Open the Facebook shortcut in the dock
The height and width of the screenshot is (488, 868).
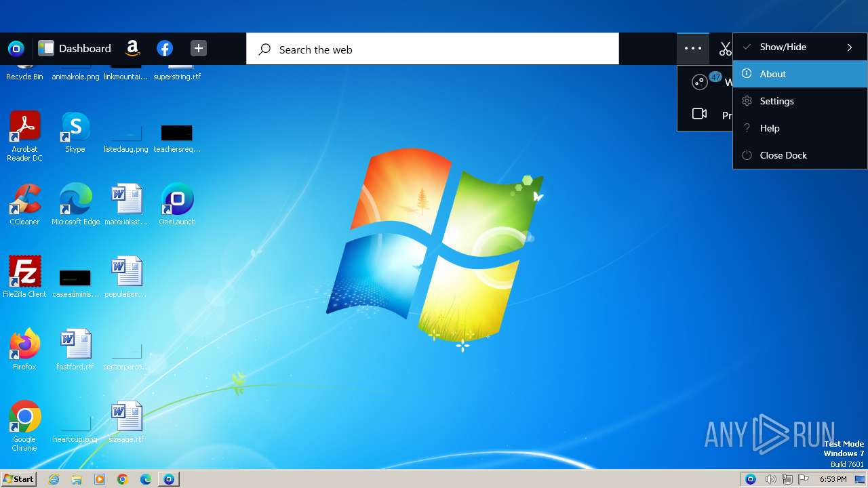tap(165, 48)
